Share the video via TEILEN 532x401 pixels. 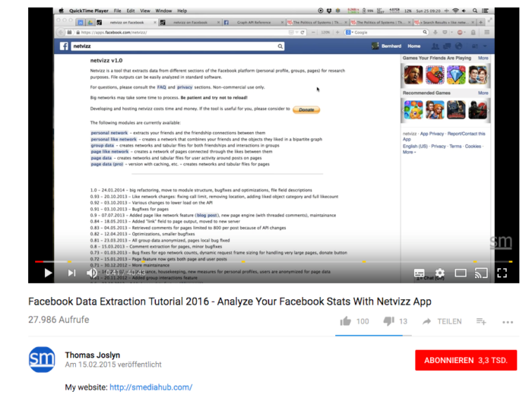[442, 321]
